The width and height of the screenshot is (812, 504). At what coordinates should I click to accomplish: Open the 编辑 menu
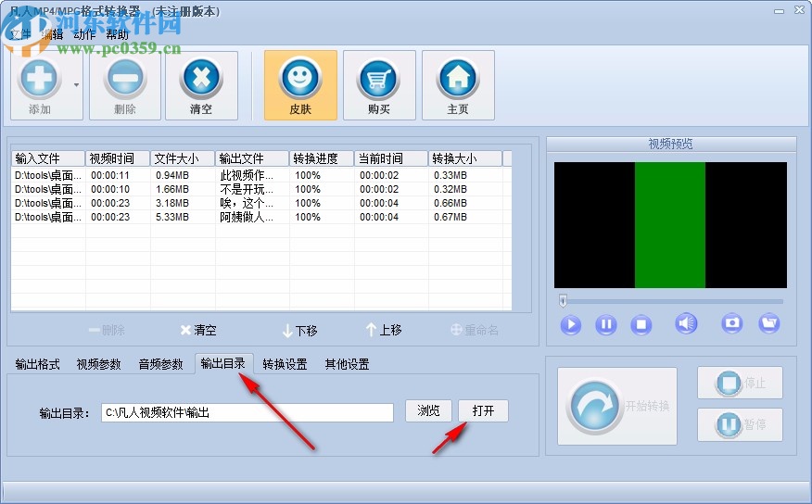tap(52, 34)
